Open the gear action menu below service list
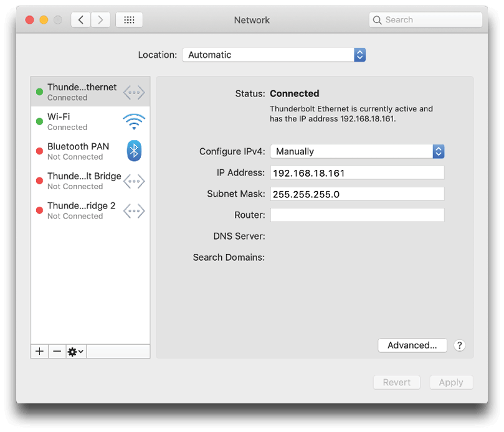Viewport: 504px width, 432px height. point(76,351)
